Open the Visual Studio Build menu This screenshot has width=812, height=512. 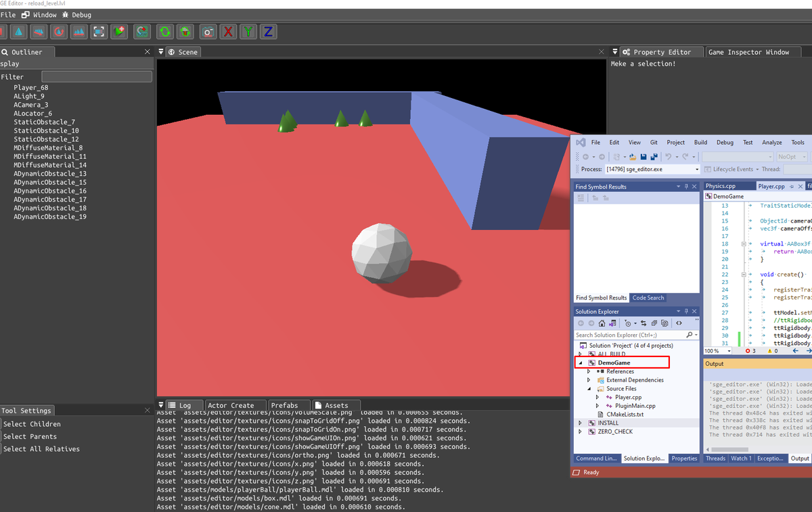(x=700, y=143)
